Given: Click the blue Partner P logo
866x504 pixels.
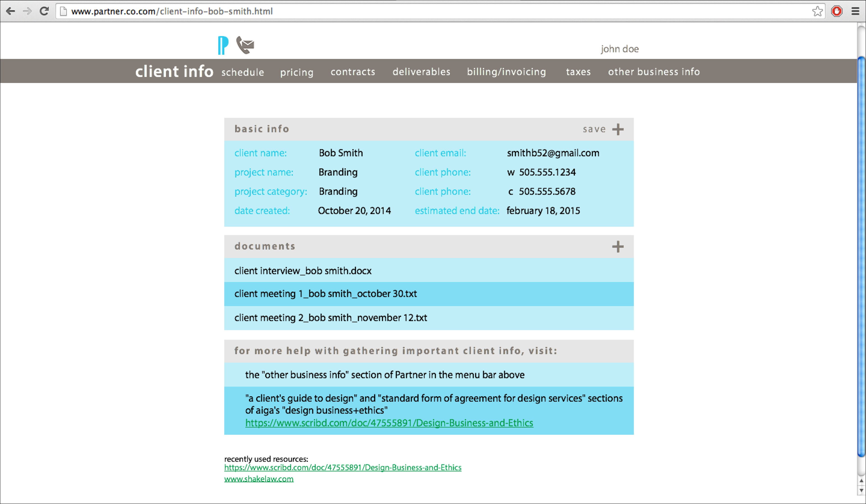Looking at the screenshot, I should click(x=223, y=45).
